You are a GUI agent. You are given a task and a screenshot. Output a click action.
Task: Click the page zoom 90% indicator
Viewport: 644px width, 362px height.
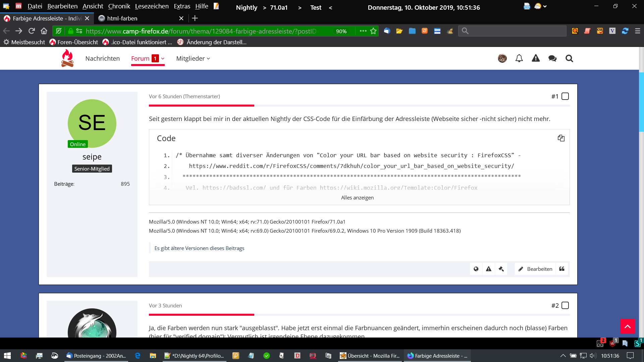[341, 31]
